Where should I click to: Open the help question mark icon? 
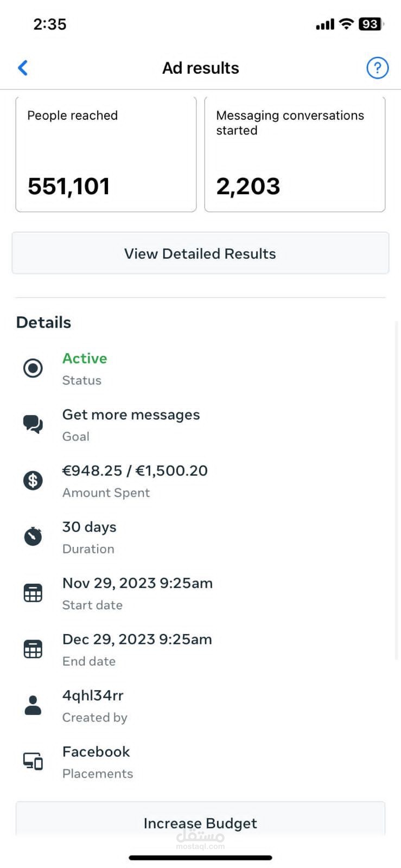[377, 68]
